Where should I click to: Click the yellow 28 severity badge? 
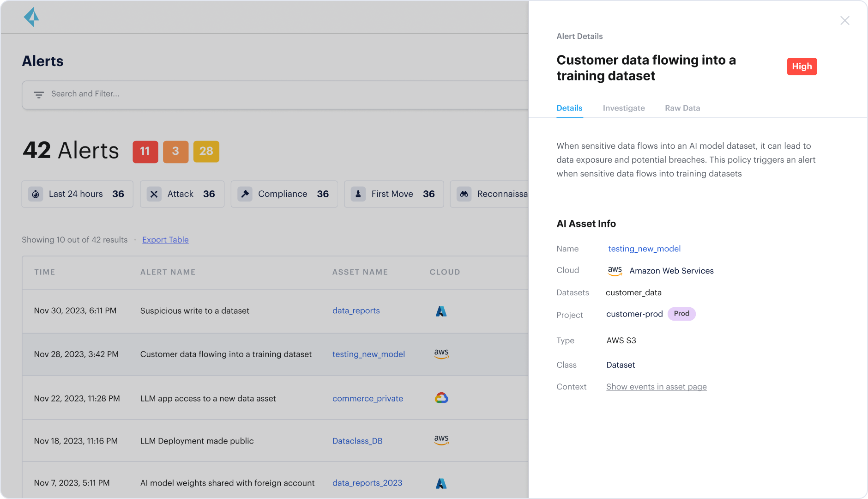coord(206,152)
